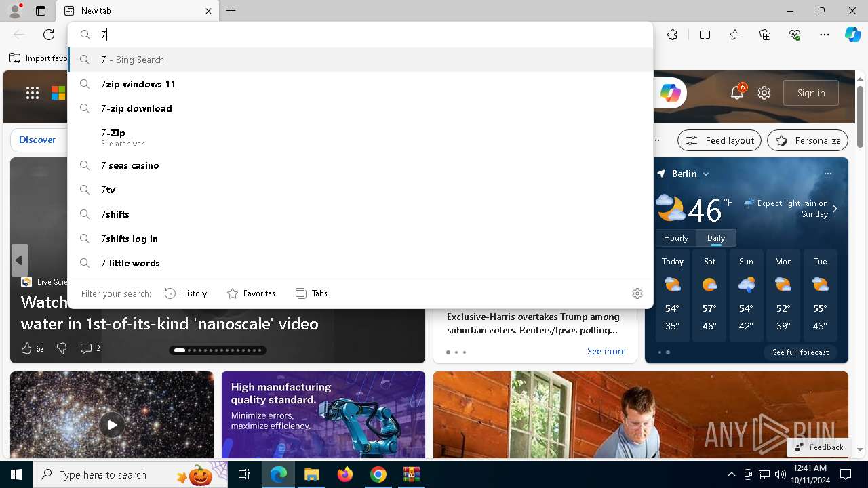Select the '7shifts' suggestion
The image size is (868, 488).
click(x=360, y=214)
